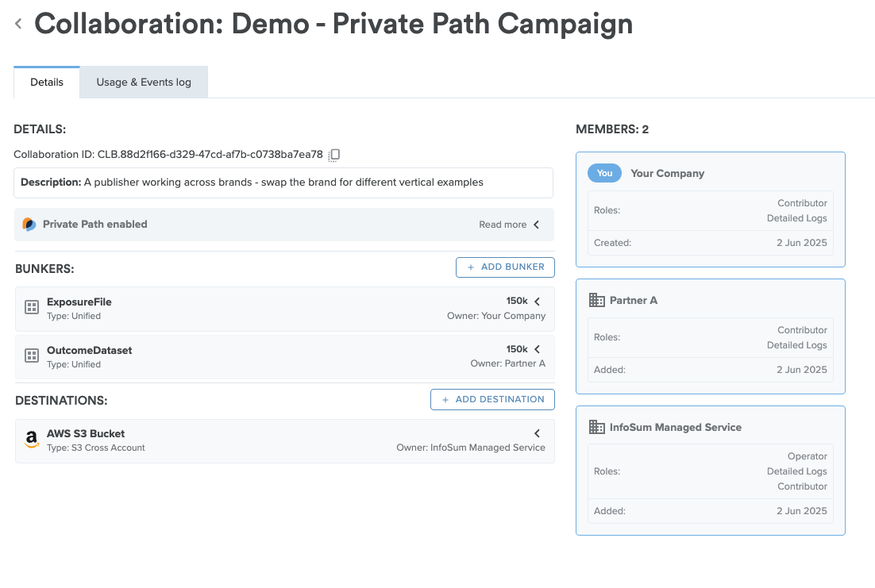875x588 pixels.
Task: Click the OutcomeDataset bunker name
Action: [x=89, y=351]
